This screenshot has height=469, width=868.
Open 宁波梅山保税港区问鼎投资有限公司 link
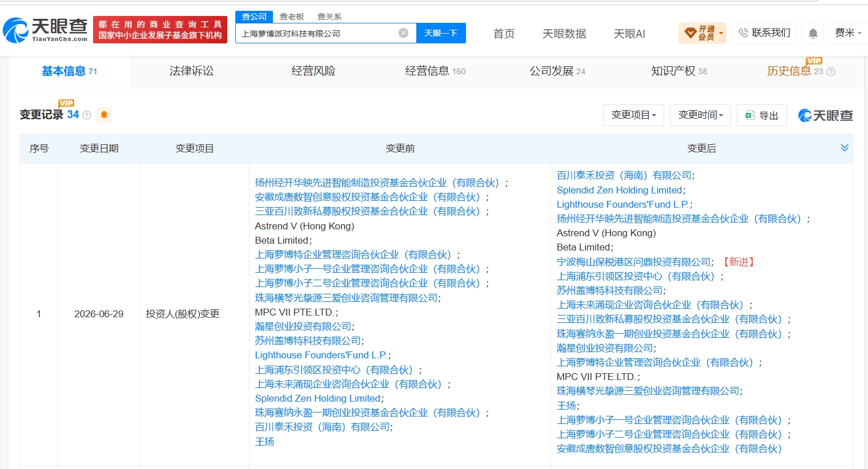(634, 262)
